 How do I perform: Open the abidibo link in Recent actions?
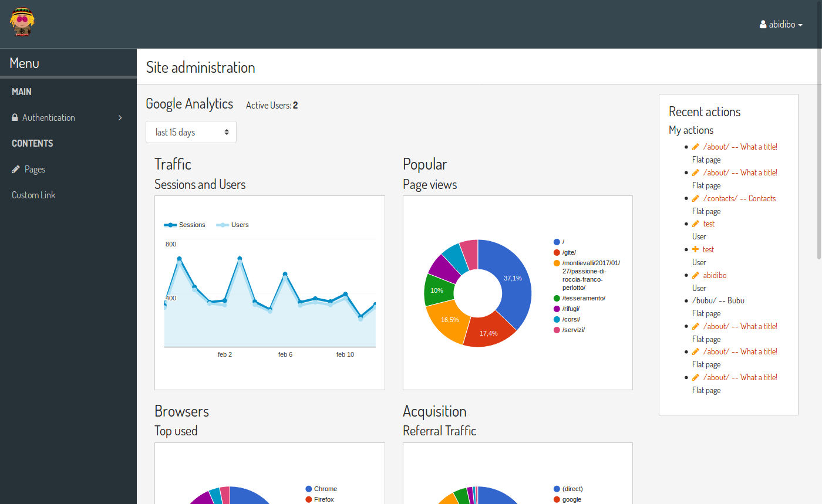click(715, 275)
